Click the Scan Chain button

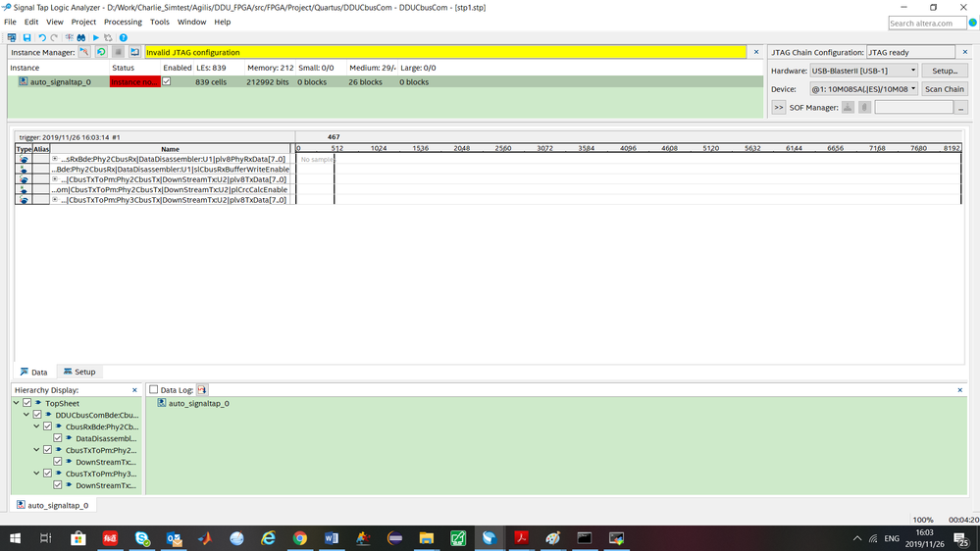tap(945, 88)
